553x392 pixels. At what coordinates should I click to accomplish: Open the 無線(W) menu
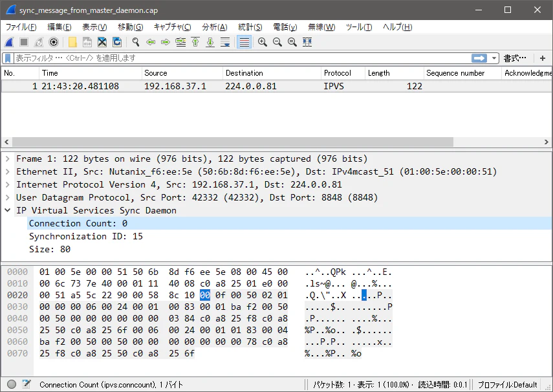321,27
